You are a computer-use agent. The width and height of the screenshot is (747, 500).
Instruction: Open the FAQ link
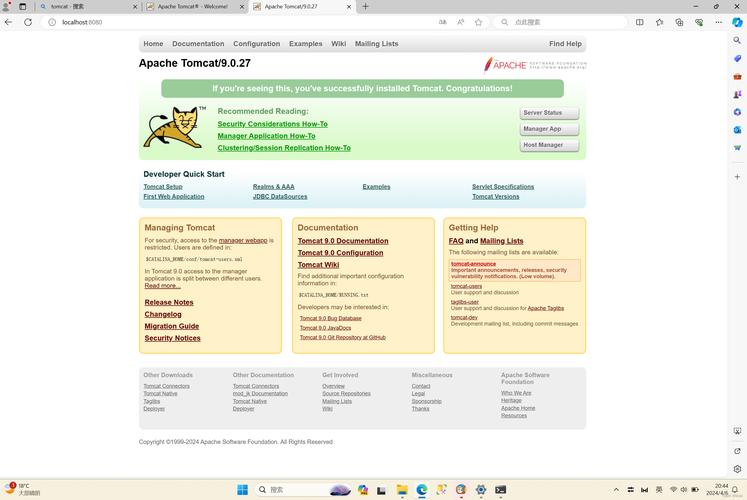click(456, 241)
